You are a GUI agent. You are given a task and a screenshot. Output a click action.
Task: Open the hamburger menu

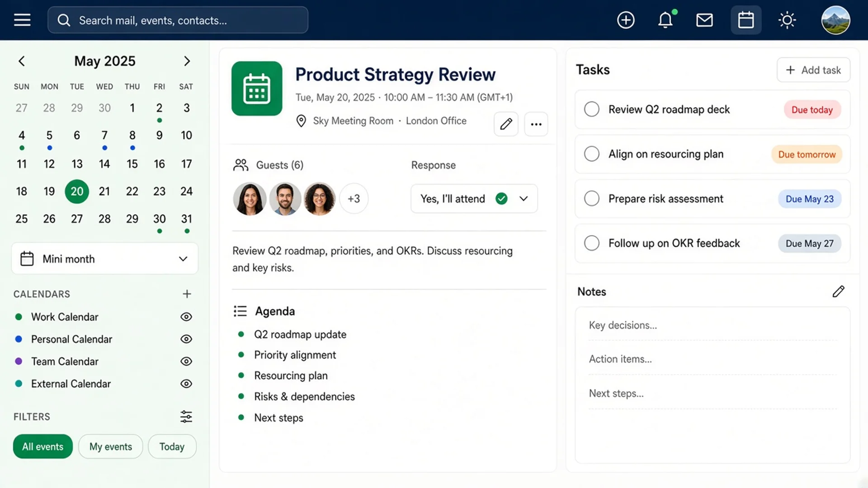[x=22, y=20]
